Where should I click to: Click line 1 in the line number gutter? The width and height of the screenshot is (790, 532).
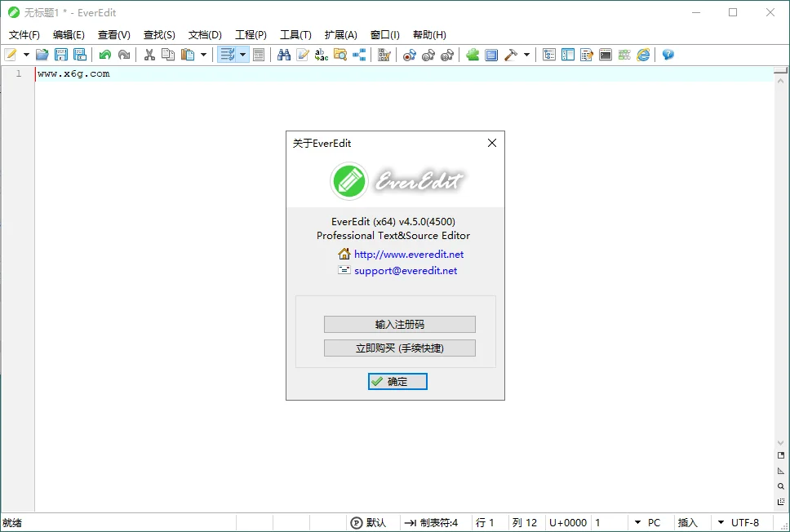point(18,73)
